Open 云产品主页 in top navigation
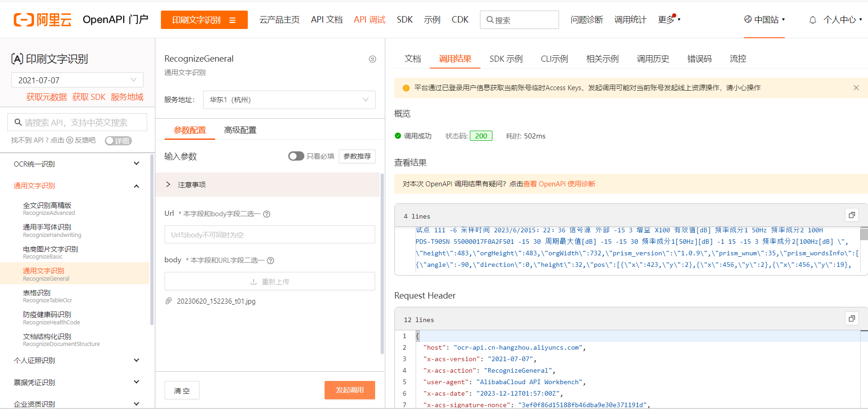The image size is (868, 409). pos(279,20)
